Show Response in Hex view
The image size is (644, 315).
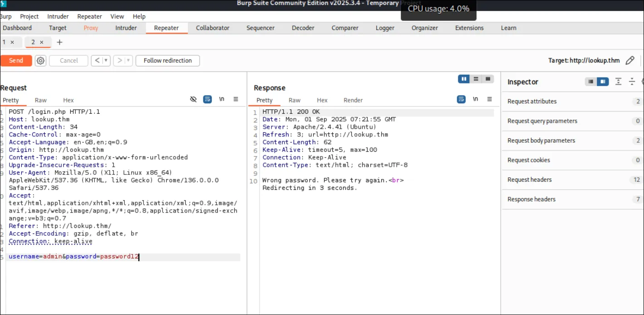pos(322,100)
